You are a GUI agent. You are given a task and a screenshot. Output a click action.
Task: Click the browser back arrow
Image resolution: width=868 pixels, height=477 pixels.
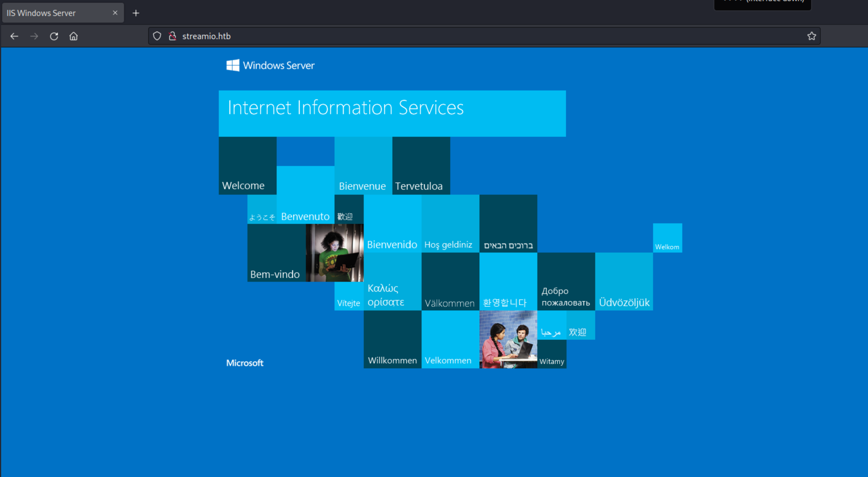14,36
